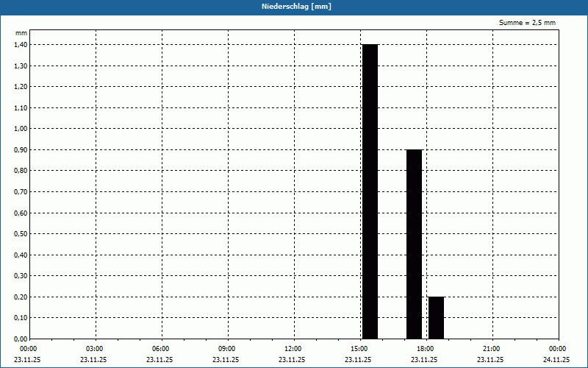Click the 1,40 y-axis label
The width and height of the screenshot is (588, 368).
(21, 45)
